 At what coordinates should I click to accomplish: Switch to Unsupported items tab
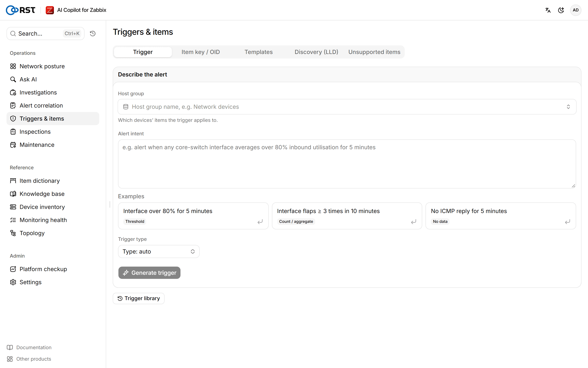[x=374, y=52]
